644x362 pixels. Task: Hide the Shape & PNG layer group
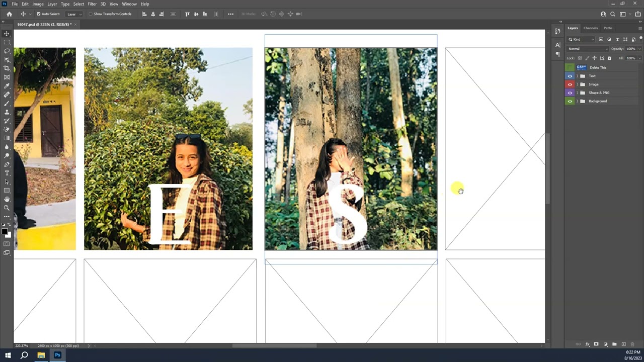pos(570,93)
